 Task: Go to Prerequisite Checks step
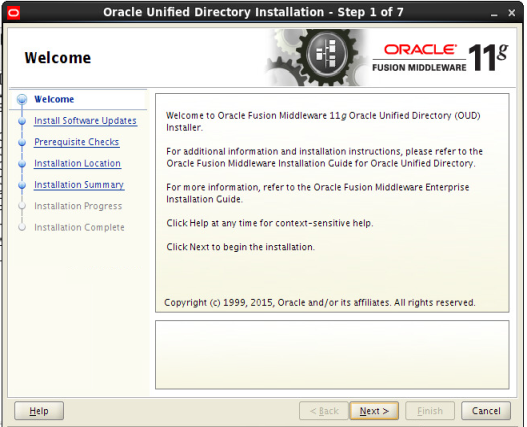pos(77,142)
